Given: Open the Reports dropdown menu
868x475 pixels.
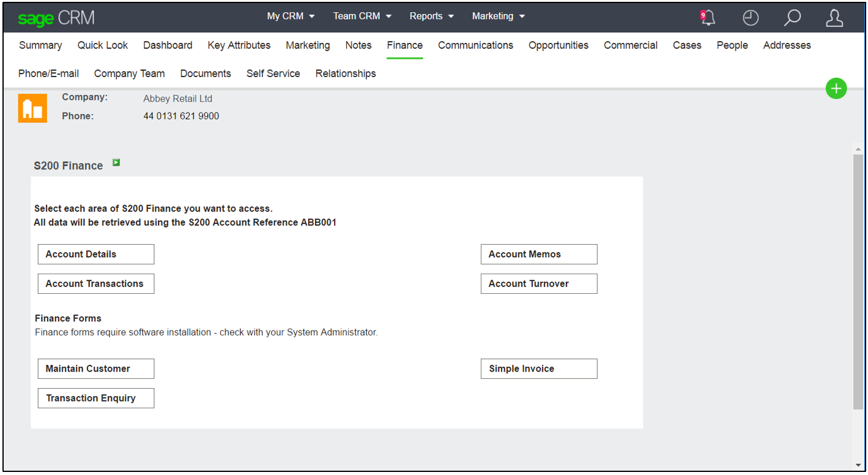Looking at the screenshot, I should 432,17.
